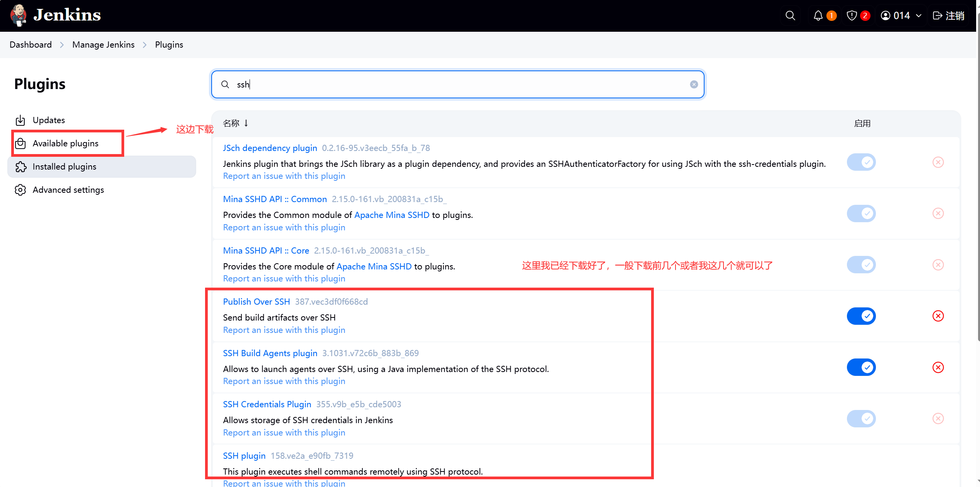
Task: Expand breadcrumb chevron after Dashboard
Action: tap(62, 45)
